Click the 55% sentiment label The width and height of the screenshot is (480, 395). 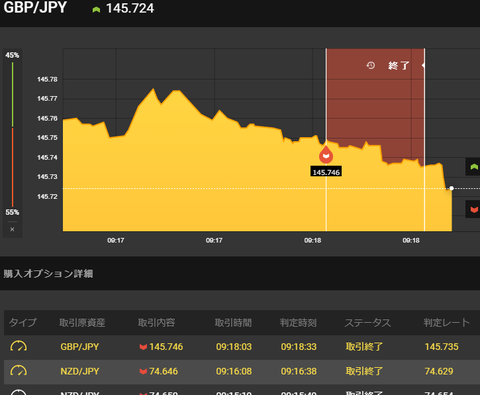[12, 212]
